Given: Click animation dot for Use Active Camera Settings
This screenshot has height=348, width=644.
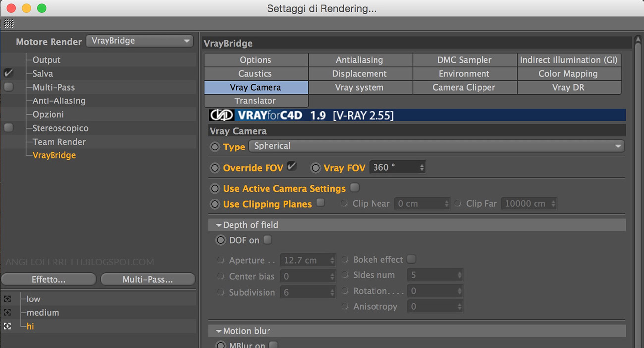Looking at the screenshot, I should (x=215, y=189).
